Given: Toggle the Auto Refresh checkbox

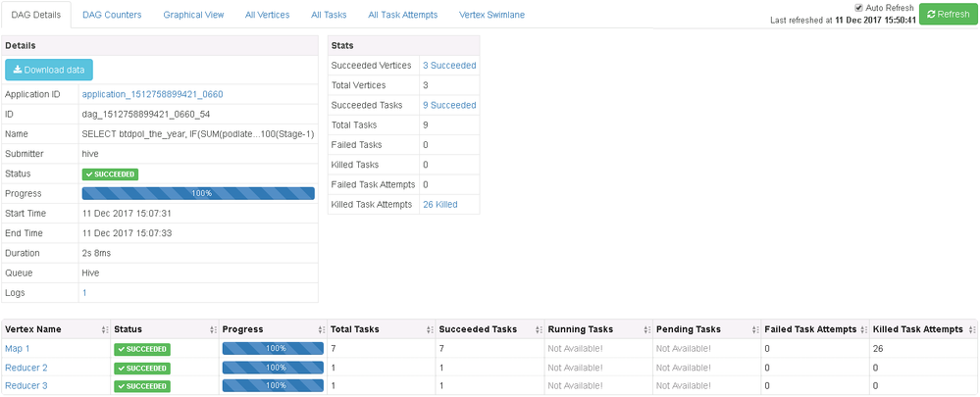Looking at the screenshot, I should point(859,8).
